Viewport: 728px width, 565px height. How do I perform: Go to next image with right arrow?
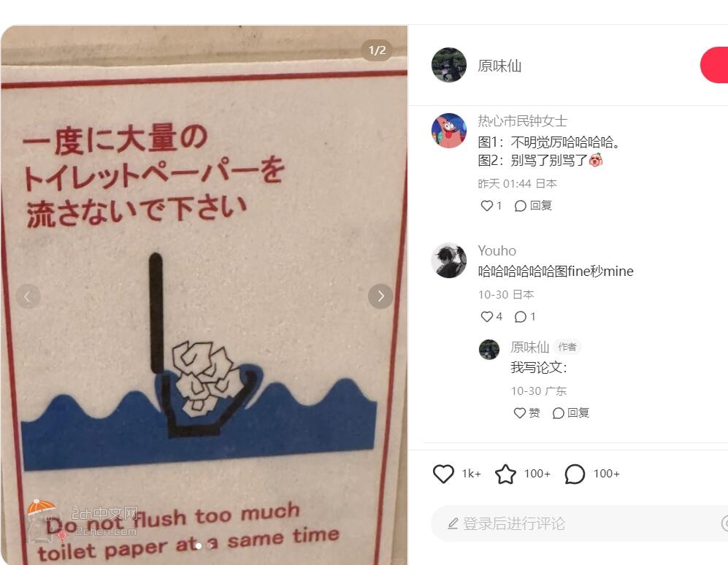coord(380,296)
